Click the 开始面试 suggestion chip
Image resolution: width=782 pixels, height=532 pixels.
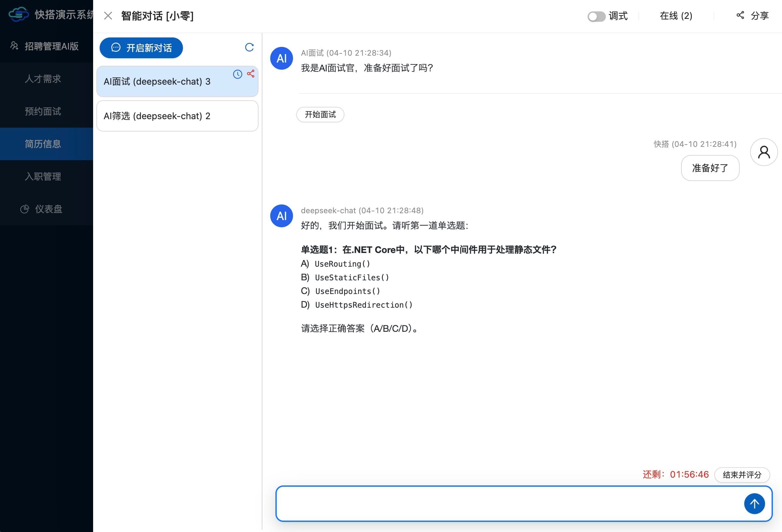(x=320, y=115)
